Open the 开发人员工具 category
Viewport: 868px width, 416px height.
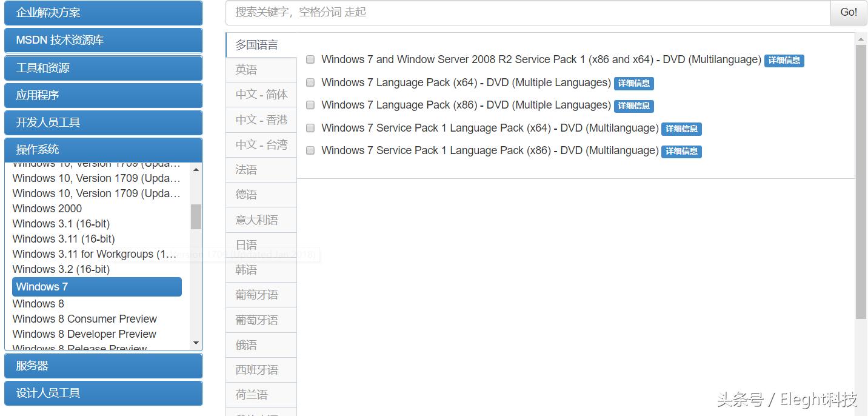[103, 122]
